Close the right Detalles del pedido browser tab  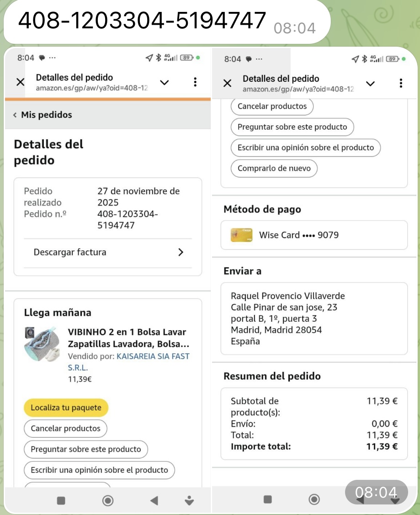(227, 83)
